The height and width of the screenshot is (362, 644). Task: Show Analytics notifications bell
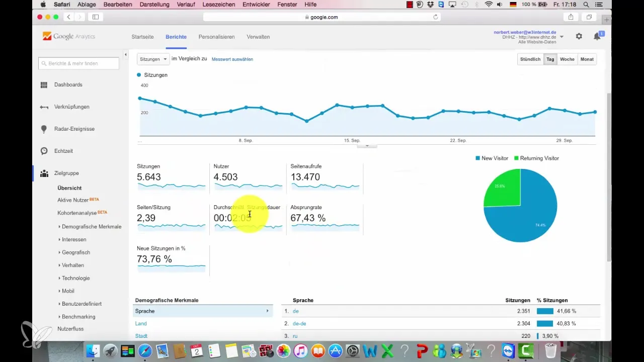pos(597,37)
